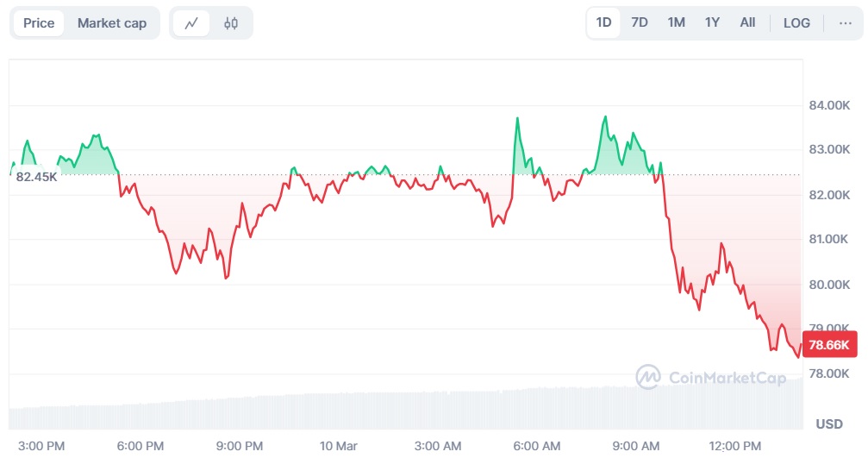Click the 10 Mar date marker
Viewport: 868px width, 458px height.
tap(338, 445)
